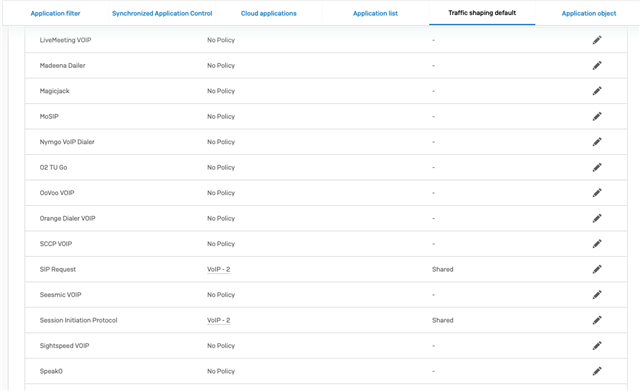Click the SIP Request application name
This screenshot has height=391, width=640.
point(58,269)
